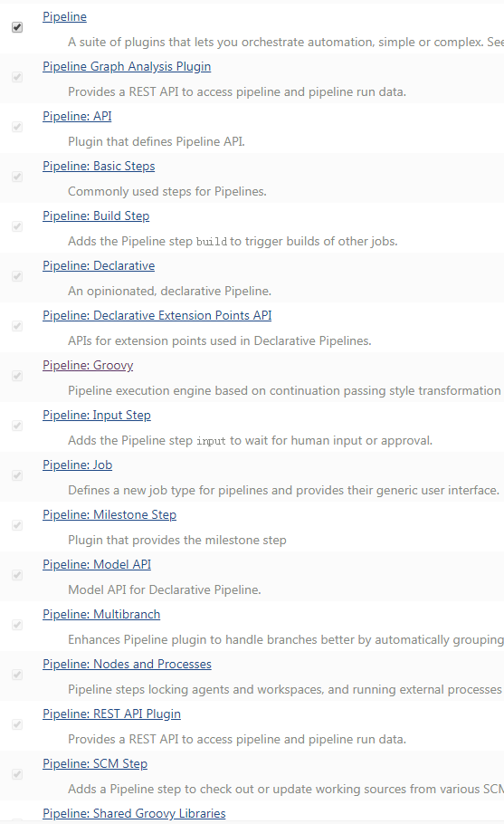Open the Pipeline: Declarative link
Screen dimensions: 504x824
(x=99, y=266)
